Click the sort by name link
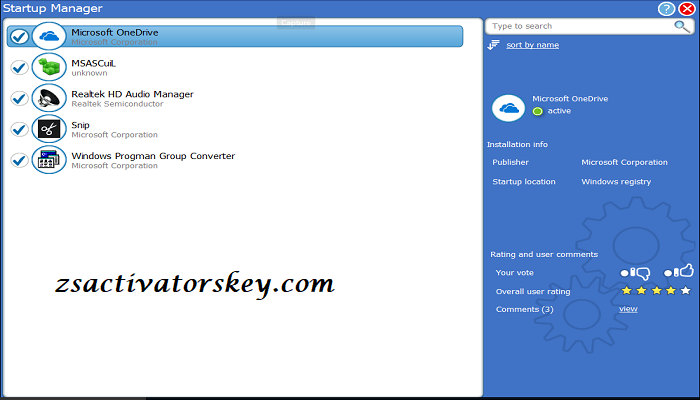Screen dimensions: 700x400 pyautogui.click(x=532, y=45)
